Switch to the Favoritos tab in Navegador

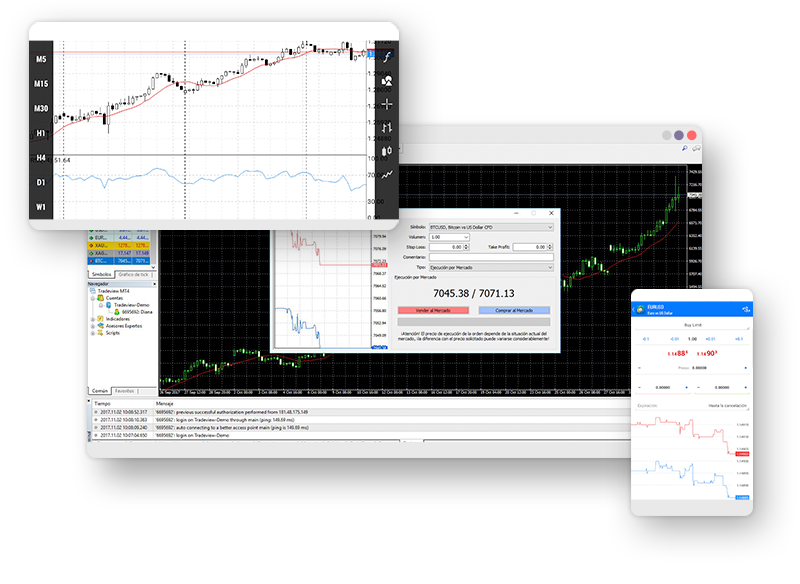[x=125, y=391]
